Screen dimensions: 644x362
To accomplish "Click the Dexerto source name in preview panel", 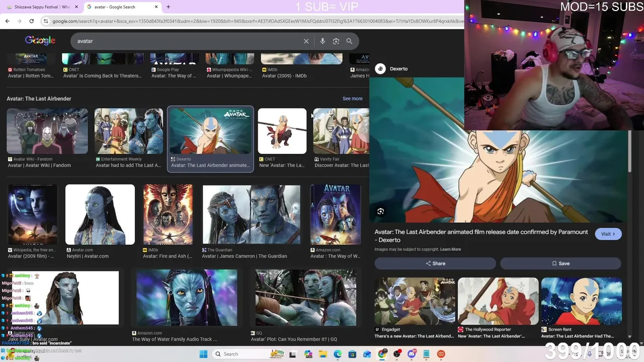I will [x=398, y=69].
